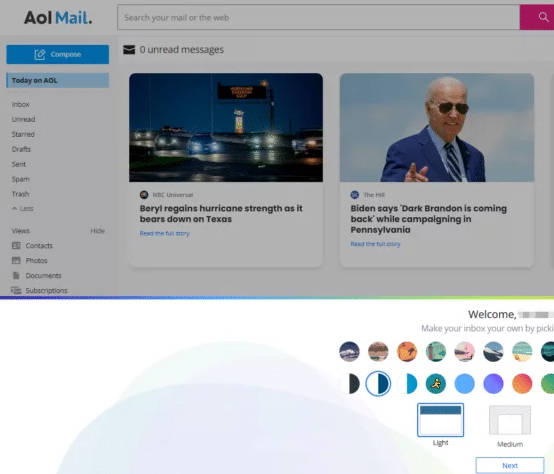Select the green lighthouse theme image
Viewport: 554px width, 474px height.
tap(436, 351)
